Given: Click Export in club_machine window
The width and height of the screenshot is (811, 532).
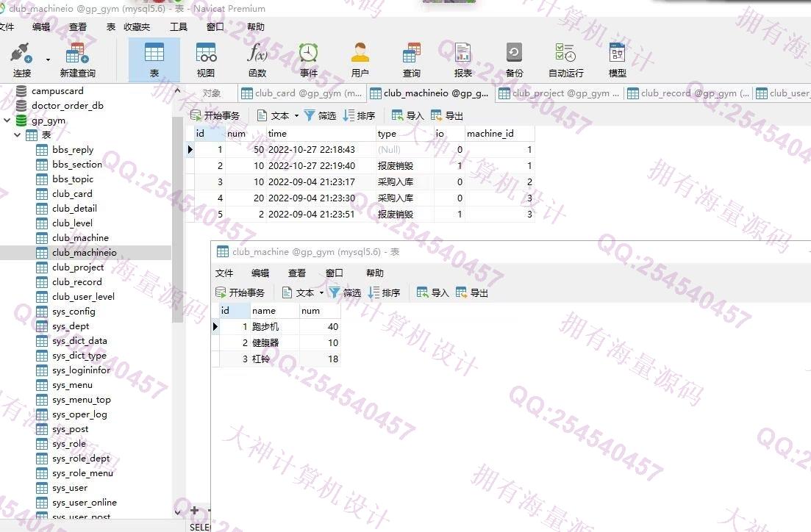Looking at the screenshot, I should [472, 293].
